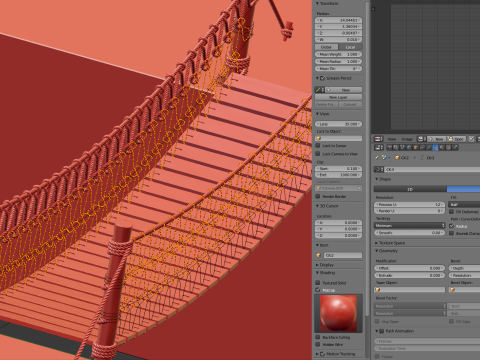Viewport: 480px width, 360px height.
Task: Click the matcap red sphere thumbnail
Action: coord(338,313)
